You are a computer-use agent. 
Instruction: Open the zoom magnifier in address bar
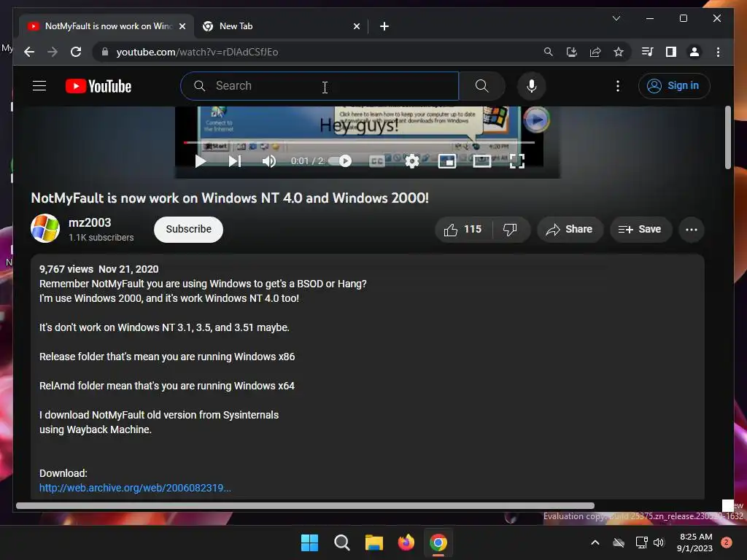(x=549, y=52)
